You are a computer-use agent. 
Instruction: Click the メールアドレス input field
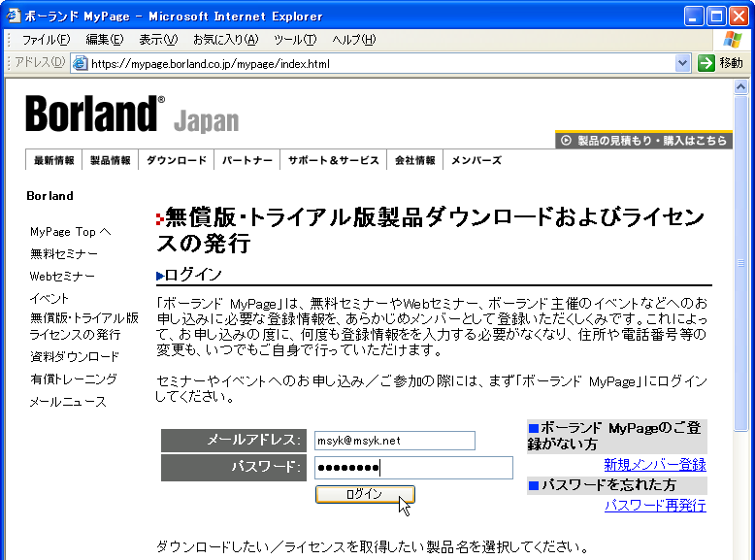point(394,441)
